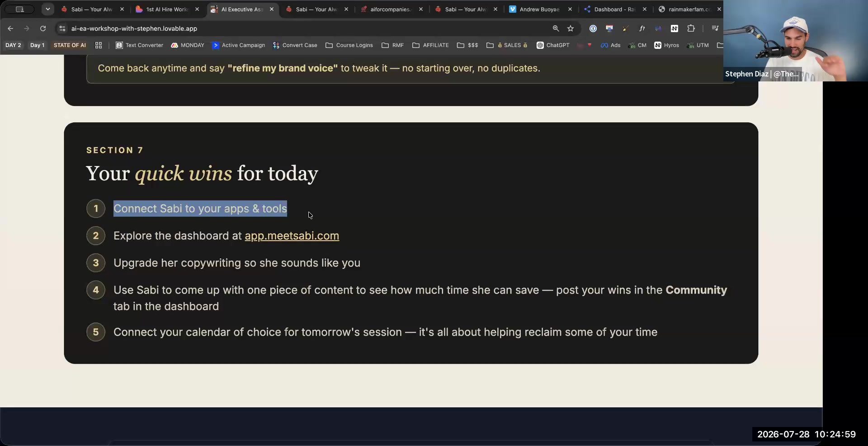Image resolution: width=868 pixels, height=446 pixels.
Task: Expand the Course Logins bookmark folder
Action: 349,45
